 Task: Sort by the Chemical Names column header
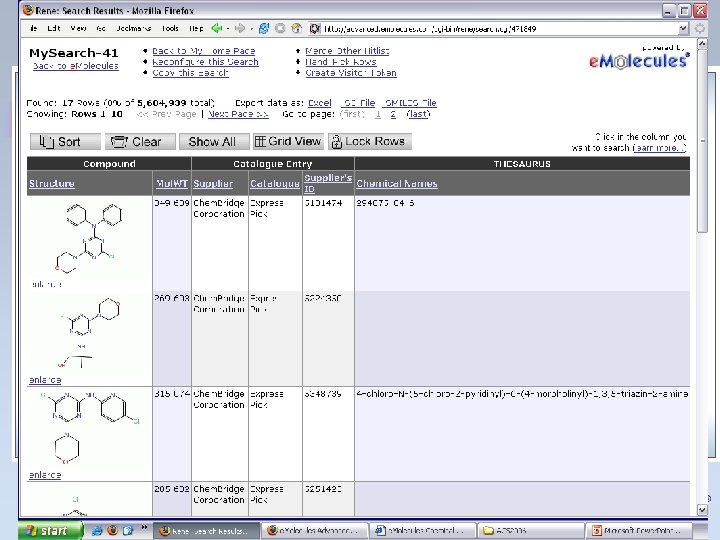coord(397,184)
